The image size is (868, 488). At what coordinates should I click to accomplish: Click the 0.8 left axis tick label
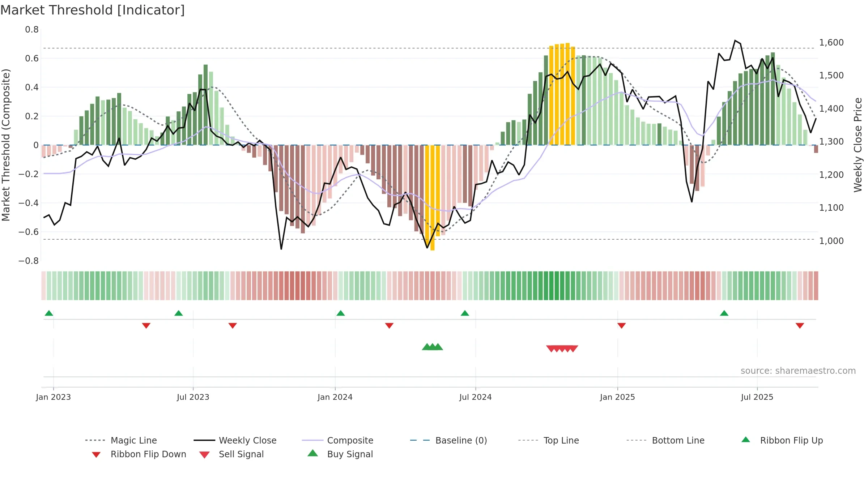pos(32,30)
